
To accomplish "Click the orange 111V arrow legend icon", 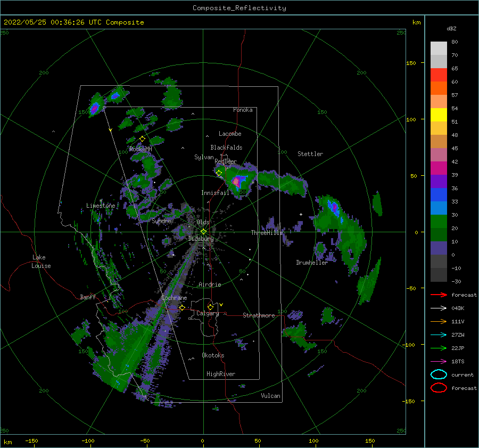I will [439, 321].
